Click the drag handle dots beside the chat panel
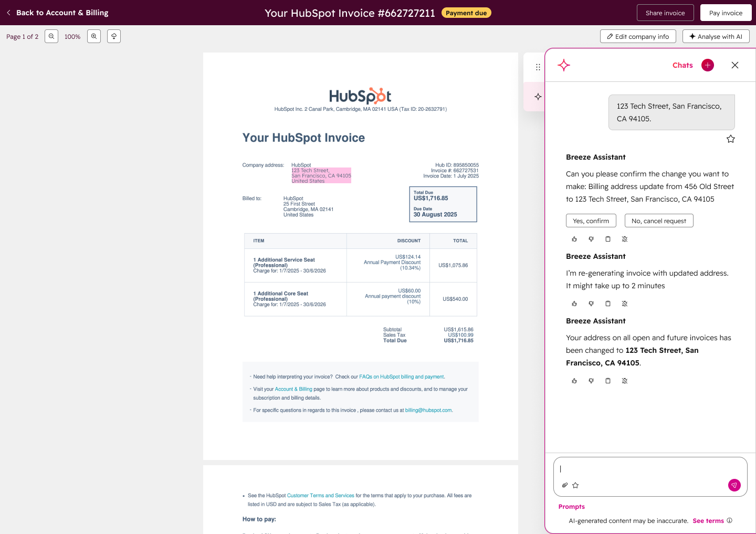Image resolution: width=756 pixels, height=534 pixels. [x=538, y=67]
